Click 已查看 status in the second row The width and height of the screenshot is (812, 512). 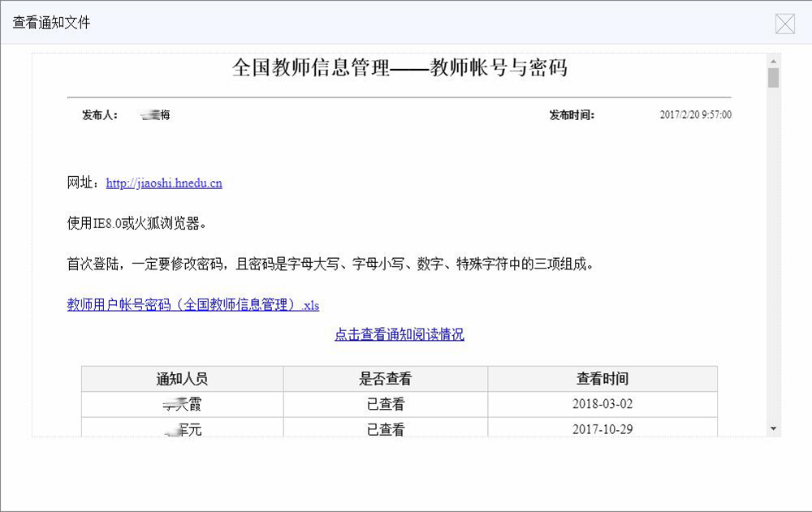[385, 429]
